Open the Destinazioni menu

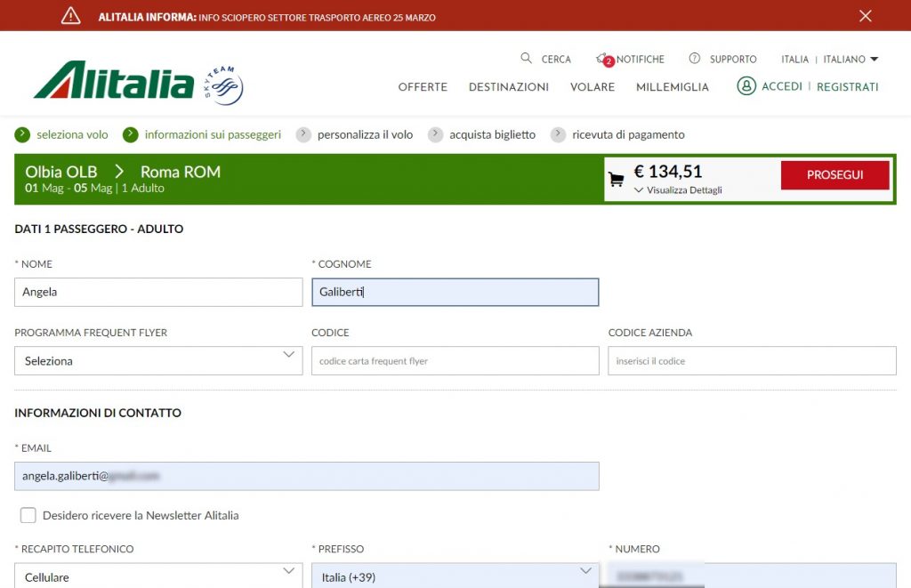coord(509,87)
